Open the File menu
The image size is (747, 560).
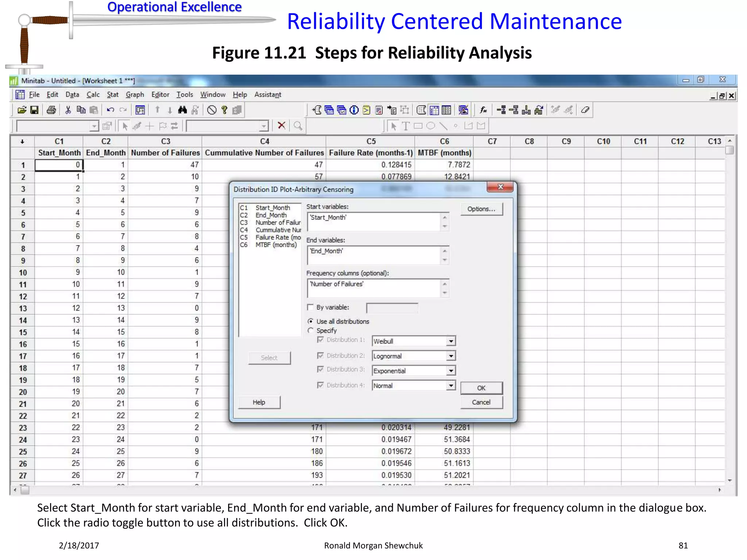click(34, 95)
